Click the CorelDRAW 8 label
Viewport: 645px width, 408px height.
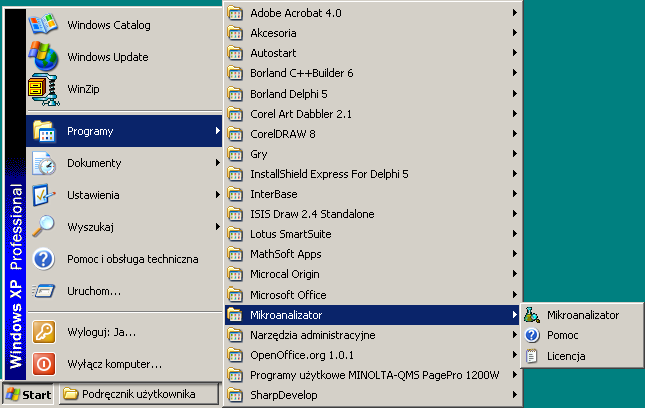tap(283, 134)
